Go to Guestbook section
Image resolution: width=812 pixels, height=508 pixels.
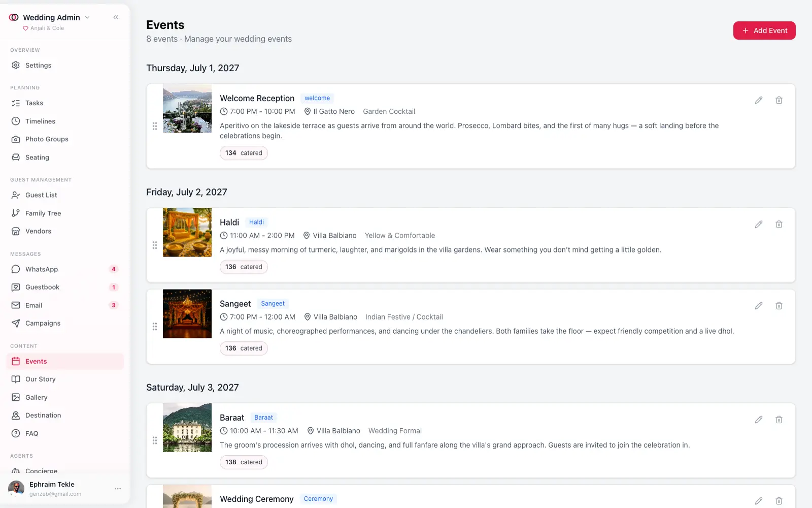[65, 287]
